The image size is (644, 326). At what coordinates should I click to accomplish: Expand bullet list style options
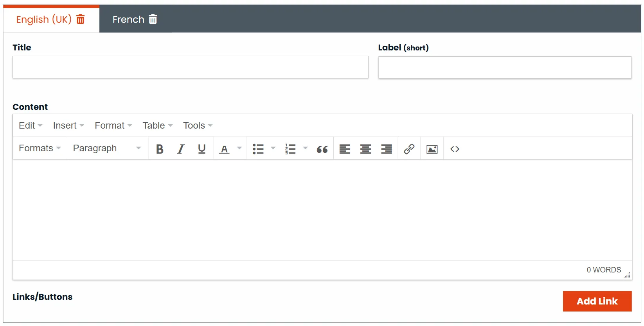273,148
